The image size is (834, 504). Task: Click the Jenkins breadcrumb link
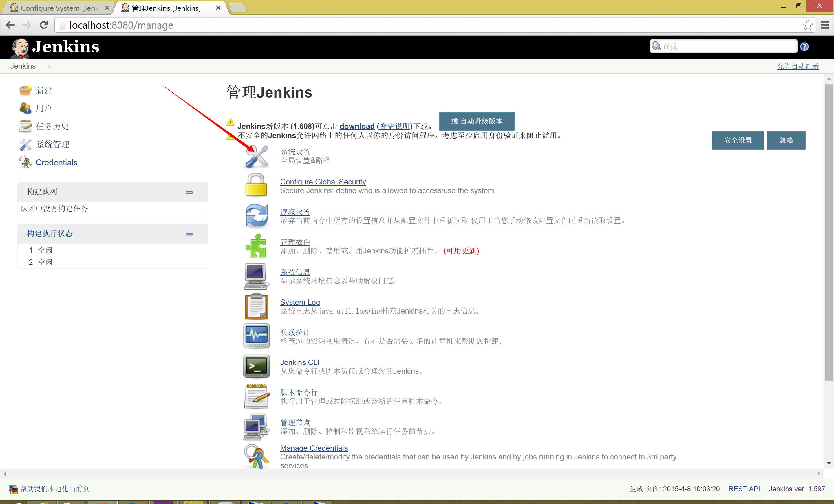[x=23, y=66]
